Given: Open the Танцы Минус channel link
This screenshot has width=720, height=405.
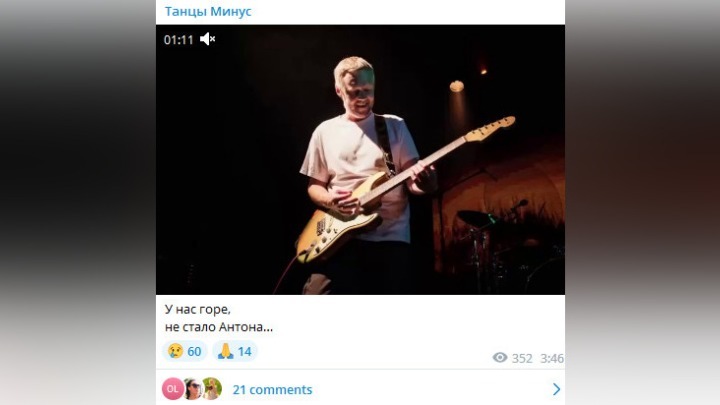Looking at the screenshot, I should pos(208,11).
